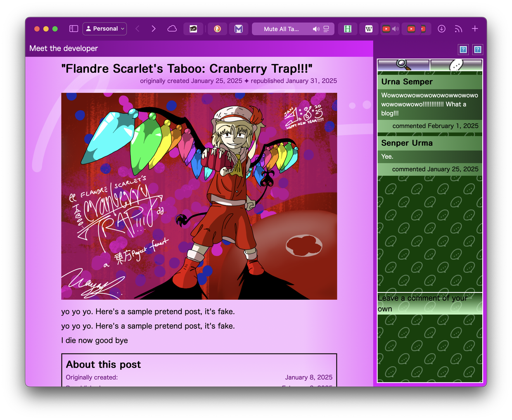Screen dimensions: 512x420
Task: Click the "Originally created:" label
Action: (92, 377)
